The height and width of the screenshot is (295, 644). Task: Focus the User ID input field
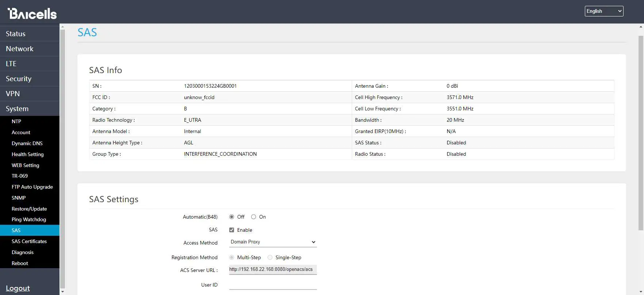[x=273, y=285]
